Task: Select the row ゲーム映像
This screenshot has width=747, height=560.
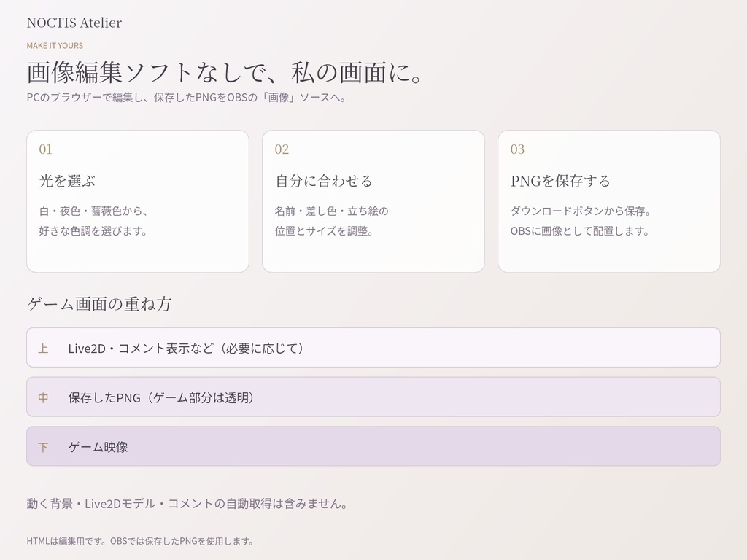Action: pyautogui.click(x=373, y=446)
